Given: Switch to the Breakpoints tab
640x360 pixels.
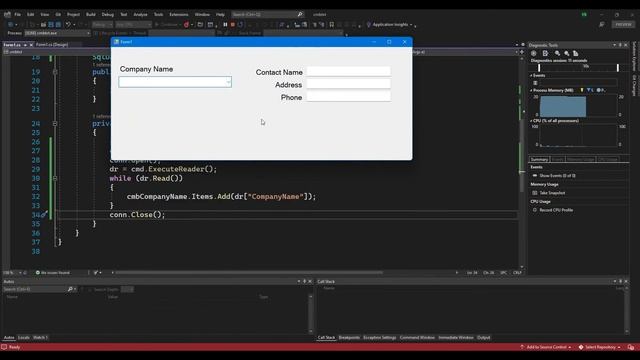Looking at the screenshot, I should 349,338.
